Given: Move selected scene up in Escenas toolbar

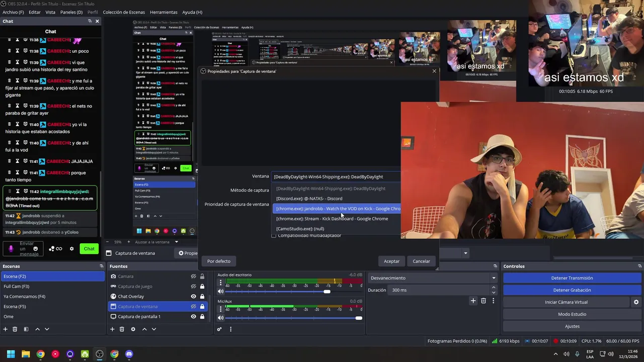Looking at the screenshot, I should pos(37,329).
